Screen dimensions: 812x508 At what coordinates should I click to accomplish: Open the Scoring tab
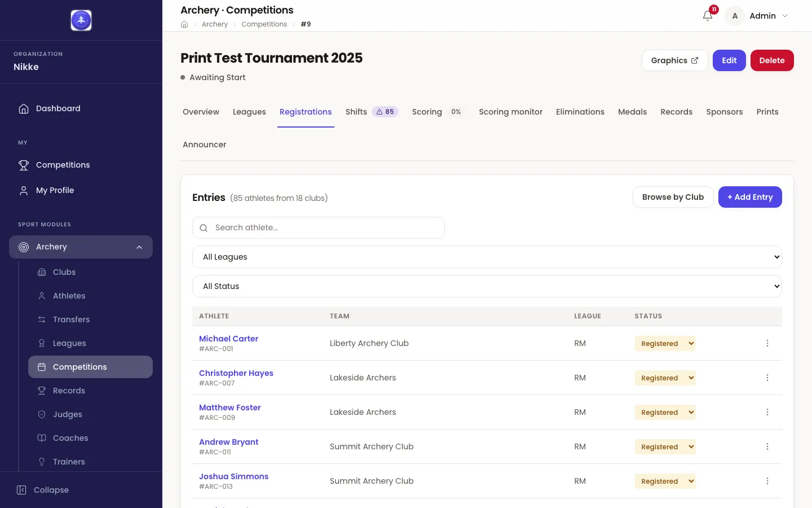pos(438,112)
